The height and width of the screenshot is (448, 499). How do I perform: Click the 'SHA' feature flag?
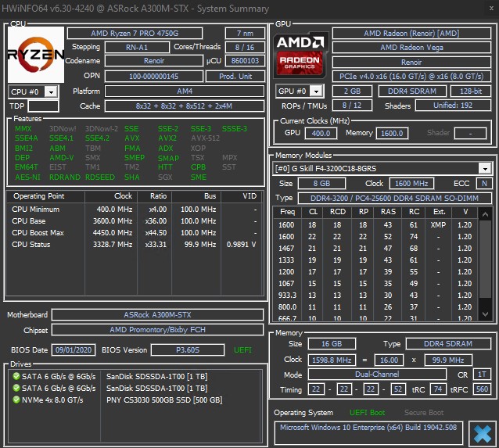coord(131,177)
